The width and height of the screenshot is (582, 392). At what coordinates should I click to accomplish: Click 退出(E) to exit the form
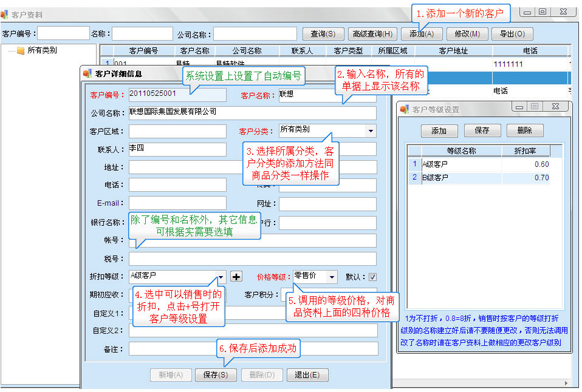[307, 375]
